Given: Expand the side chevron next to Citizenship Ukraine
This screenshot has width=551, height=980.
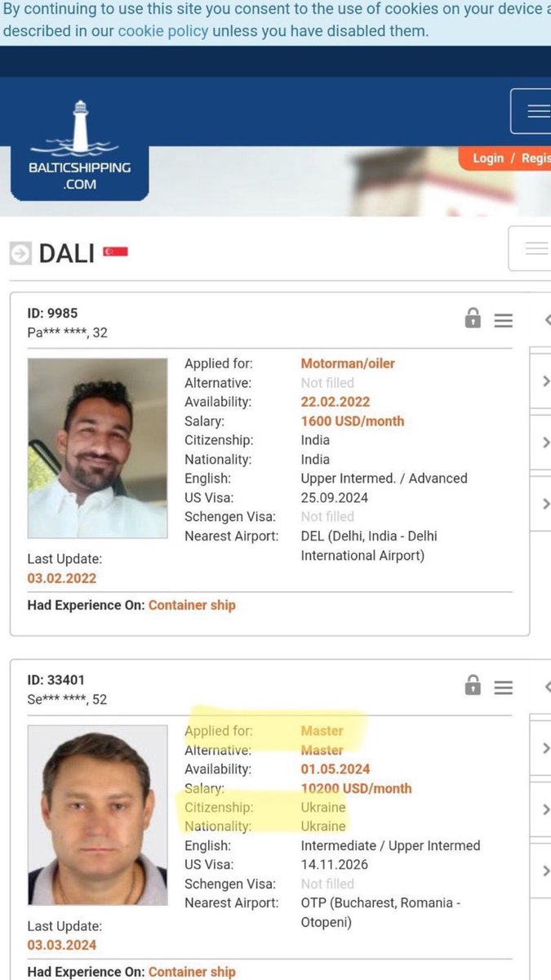Looking at the screenshot, I should point(545,808).
